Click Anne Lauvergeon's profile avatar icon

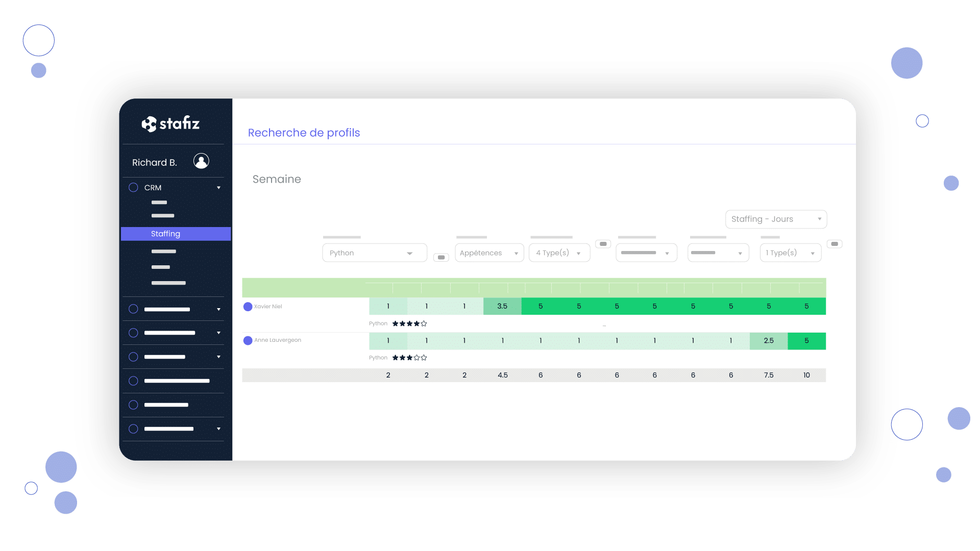(x=249, y=340)
